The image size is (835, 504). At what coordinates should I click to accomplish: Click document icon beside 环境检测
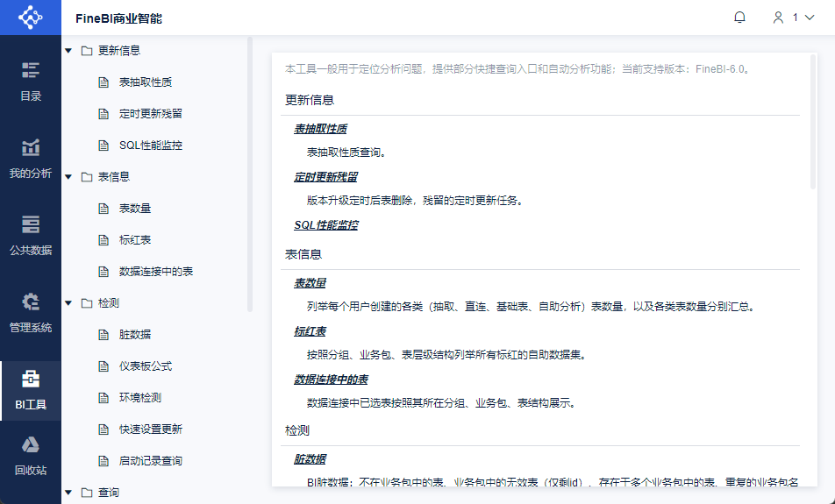coord(103,398)
